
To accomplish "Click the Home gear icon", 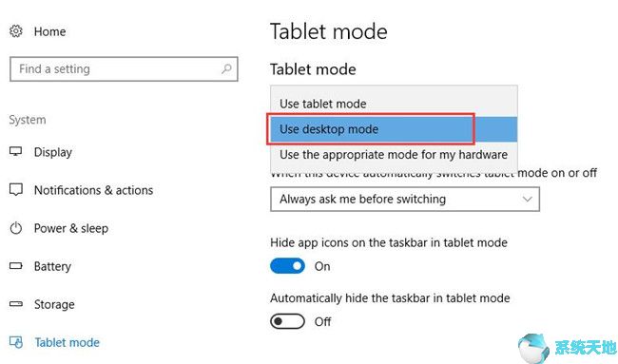I will tap(16, 31).
